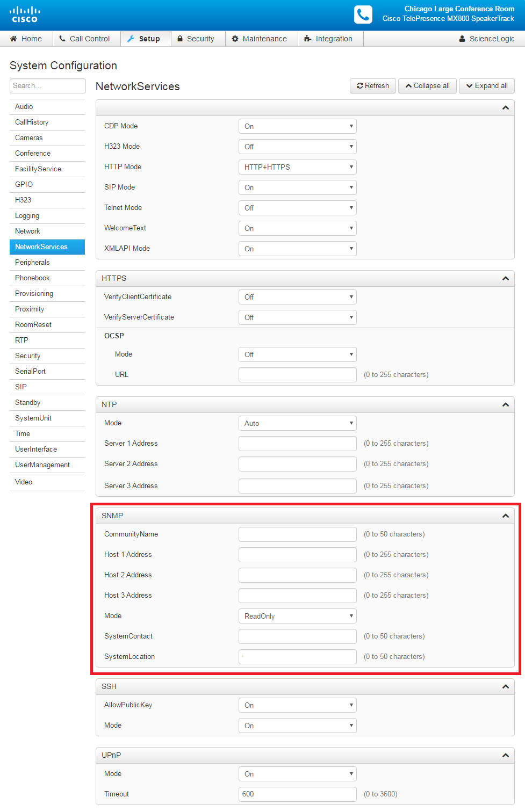Open the SNMP Mode ReadOnly dropdown

tap(297, 616)
